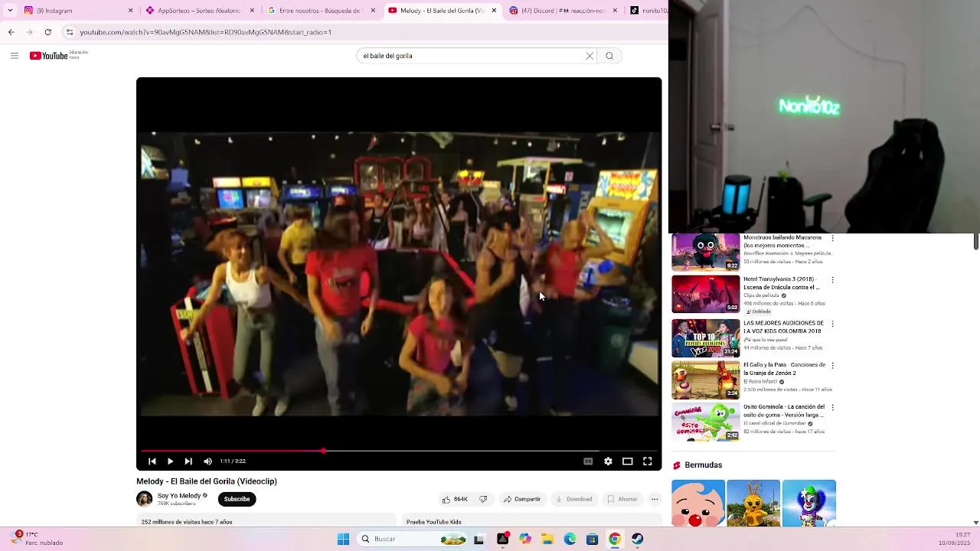Image resolution: width=980 pixels, height=551 pixels.
Task: Open La Voz Kids Colombia thumbnail
Action: [706, 338]
